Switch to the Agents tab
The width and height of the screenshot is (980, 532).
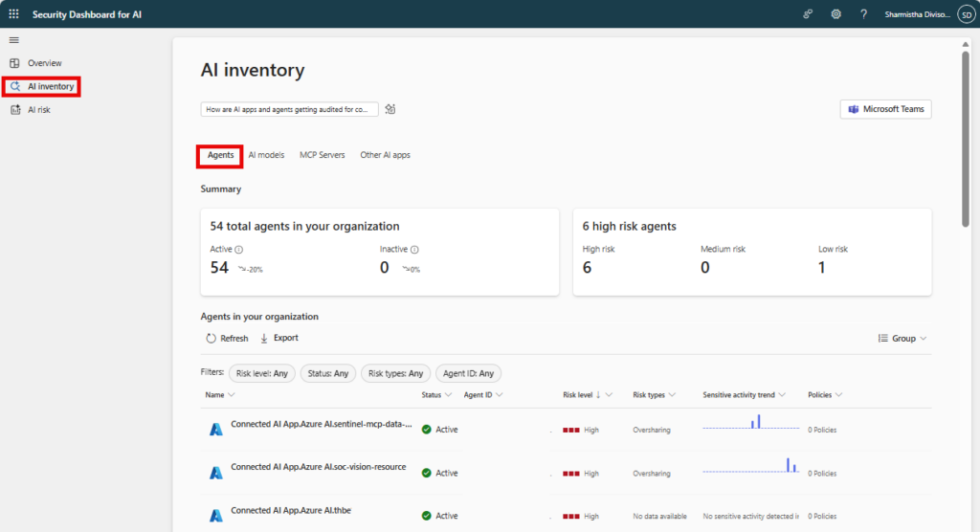click(x=220, y=155)
